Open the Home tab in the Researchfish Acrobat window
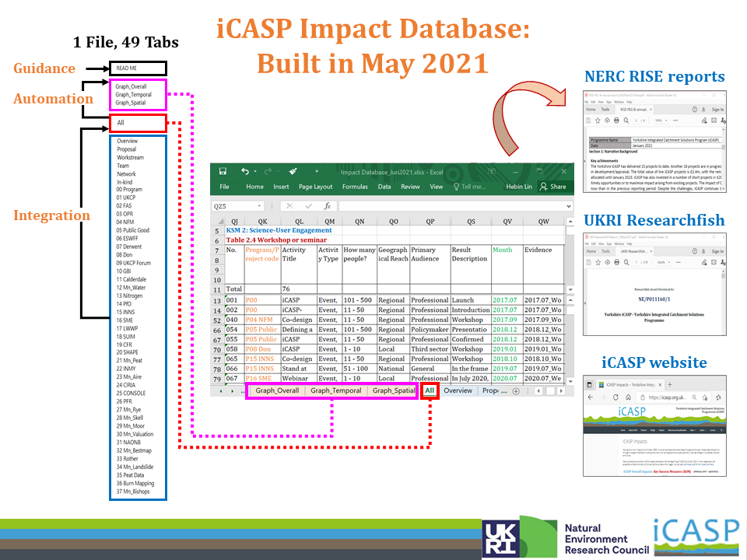Image resolution: width=747 pixels, height=560 pixels. point(591,251)
